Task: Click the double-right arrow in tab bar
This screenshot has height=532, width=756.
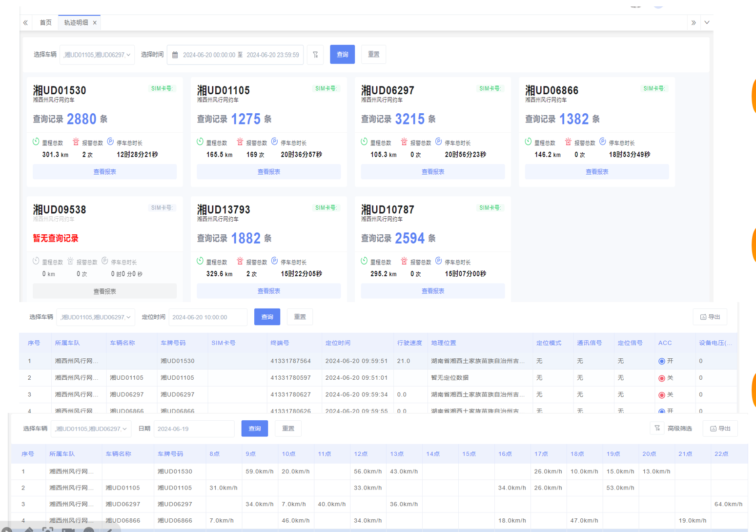Action: [x=694, y=22]
